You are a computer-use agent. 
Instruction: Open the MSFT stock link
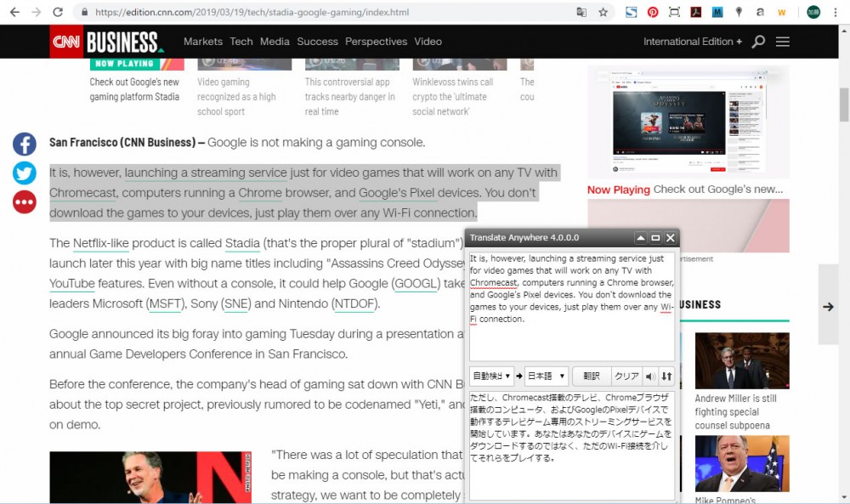click(165, 303)
